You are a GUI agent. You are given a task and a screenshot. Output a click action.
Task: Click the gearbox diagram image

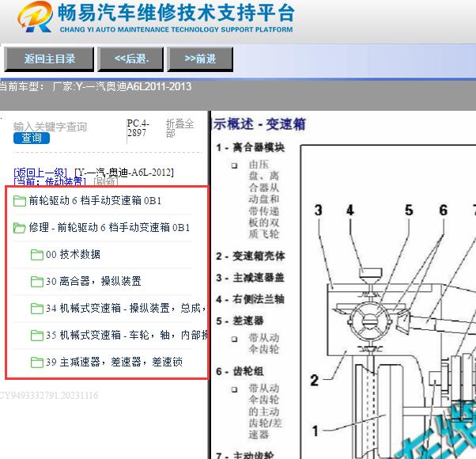pos(388,302)
